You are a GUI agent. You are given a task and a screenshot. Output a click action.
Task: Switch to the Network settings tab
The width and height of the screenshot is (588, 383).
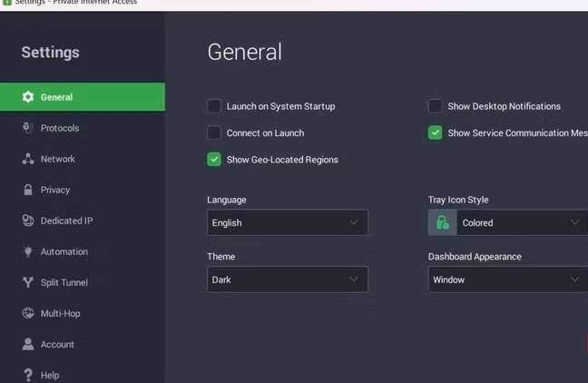pos(83,159)
